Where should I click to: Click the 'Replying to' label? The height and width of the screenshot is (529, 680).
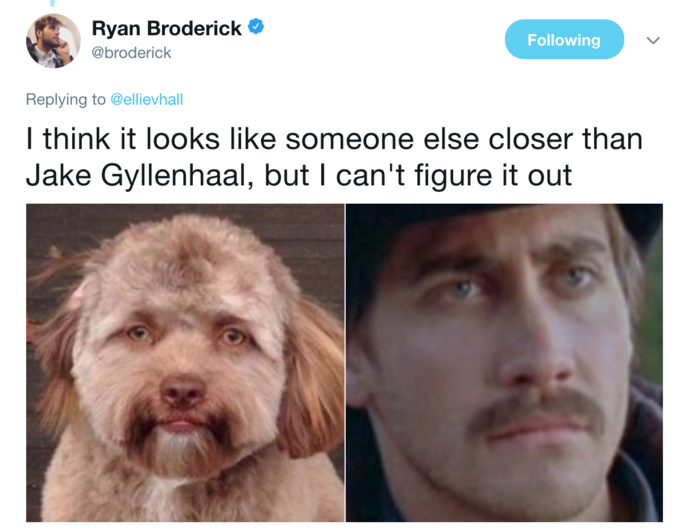[65, 99]
